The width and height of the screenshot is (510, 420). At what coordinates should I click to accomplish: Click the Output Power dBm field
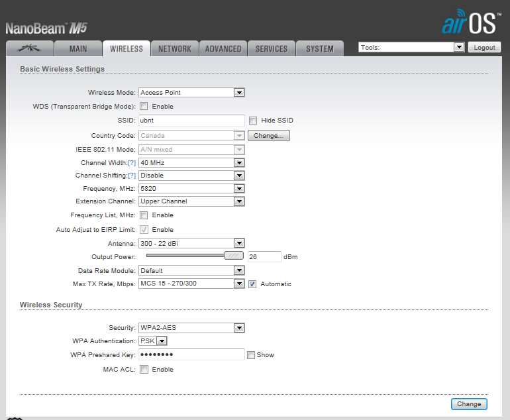click(x=264, y=256)
